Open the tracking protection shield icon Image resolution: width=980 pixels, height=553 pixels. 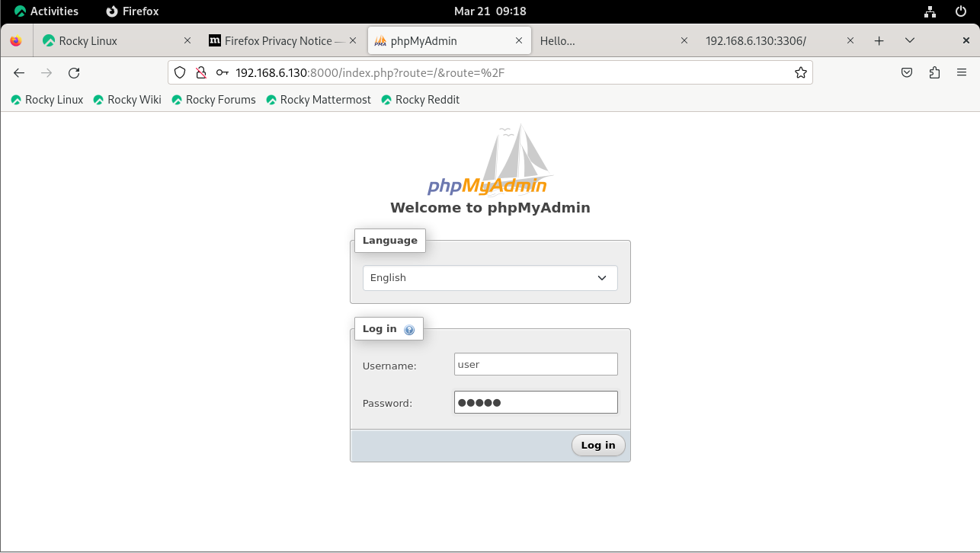pos(180,73)
